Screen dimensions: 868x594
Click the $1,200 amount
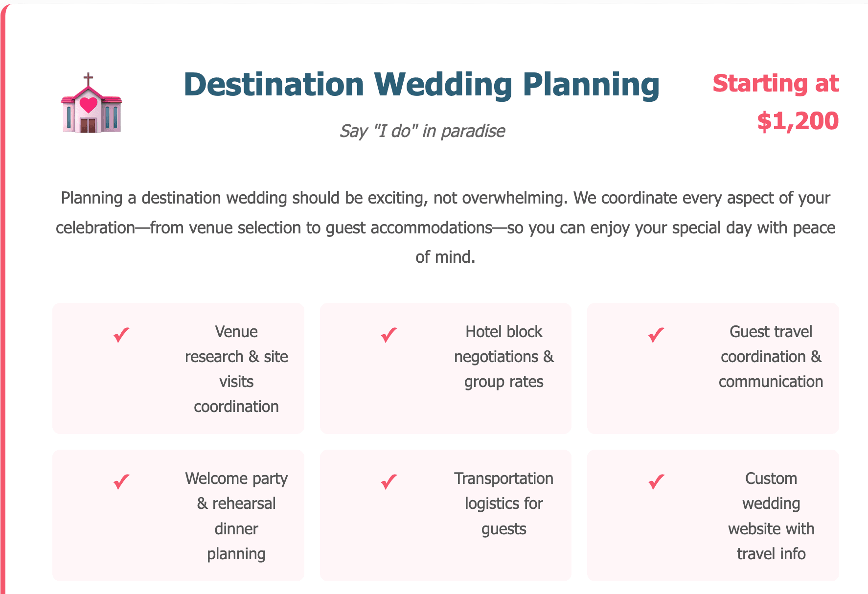798,121
